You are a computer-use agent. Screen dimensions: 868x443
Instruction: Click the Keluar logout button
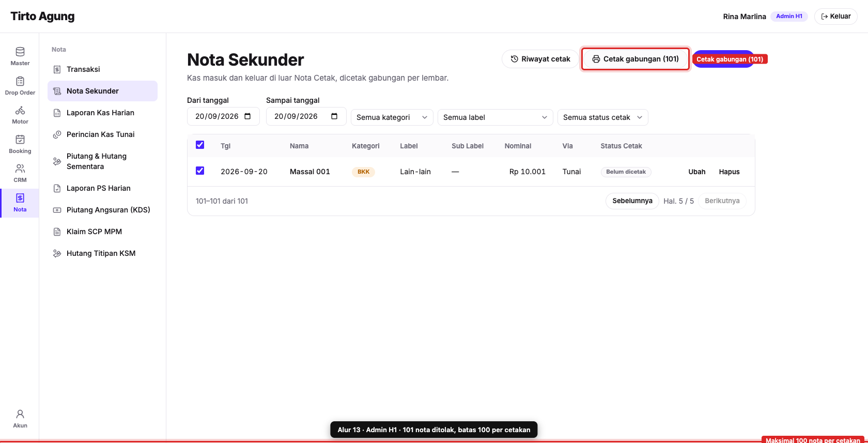coord(836,17)
